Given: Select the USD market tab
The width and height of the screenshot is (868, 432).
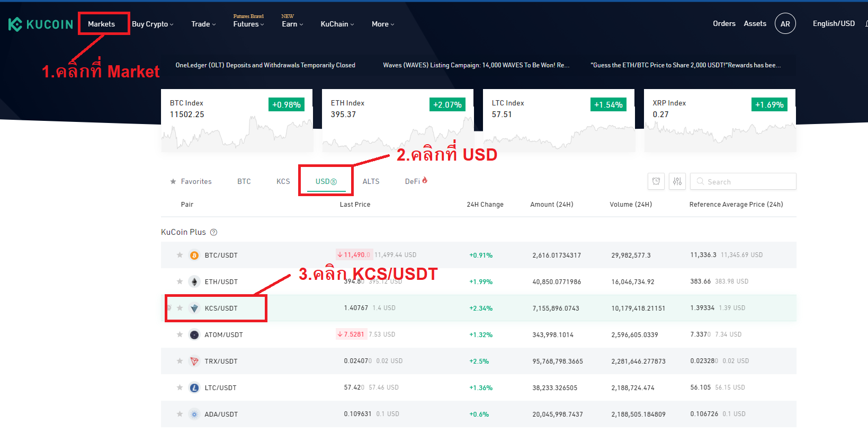Looking at the screenshot, I should [x=326, y=181].
